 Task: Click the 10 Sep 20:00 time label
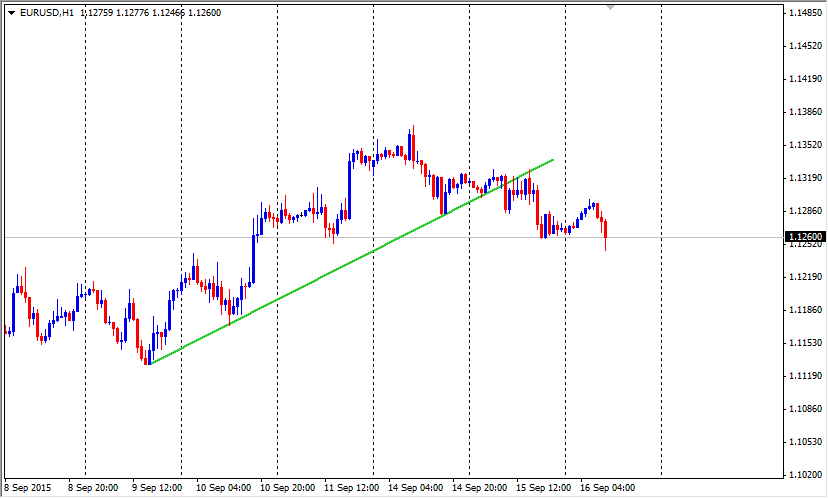tap(287, 487)
